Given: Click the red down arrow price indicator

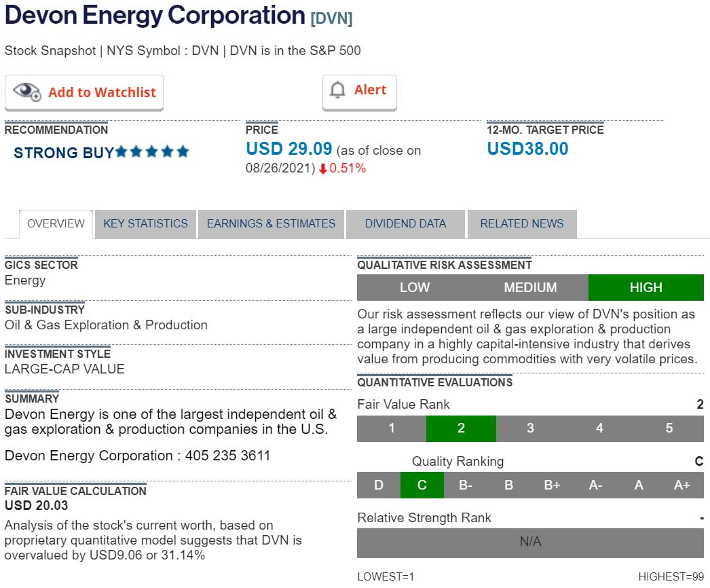Looking at the screenshot, I should [323, 169].
